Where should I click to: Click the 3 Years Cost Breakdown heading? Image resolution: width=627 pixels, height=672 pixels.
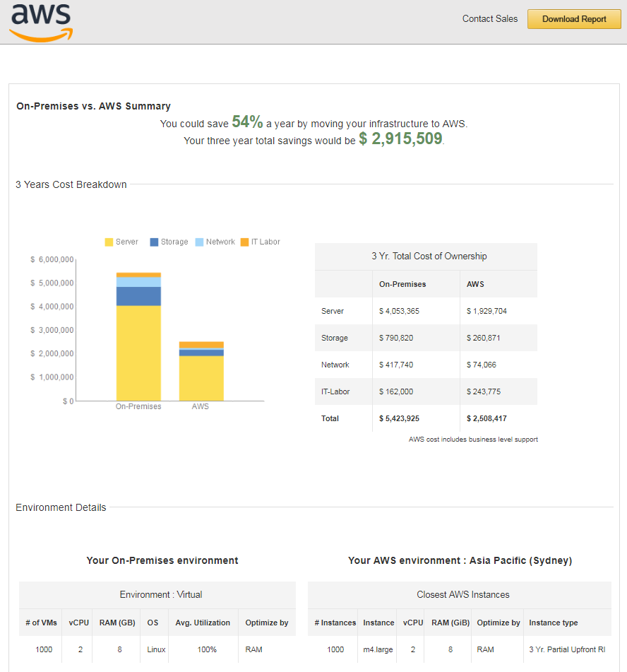(x=71, y=184)
